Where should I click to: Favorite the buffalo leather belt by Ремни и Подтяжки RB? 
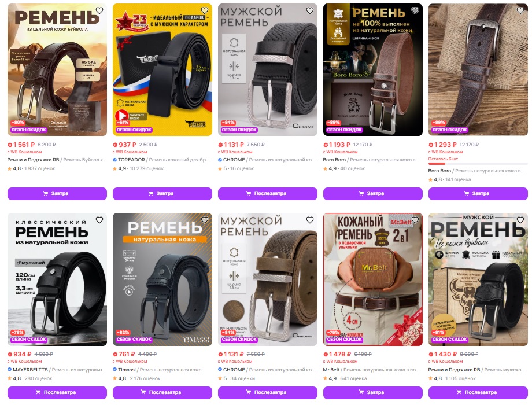pos(99,10)
